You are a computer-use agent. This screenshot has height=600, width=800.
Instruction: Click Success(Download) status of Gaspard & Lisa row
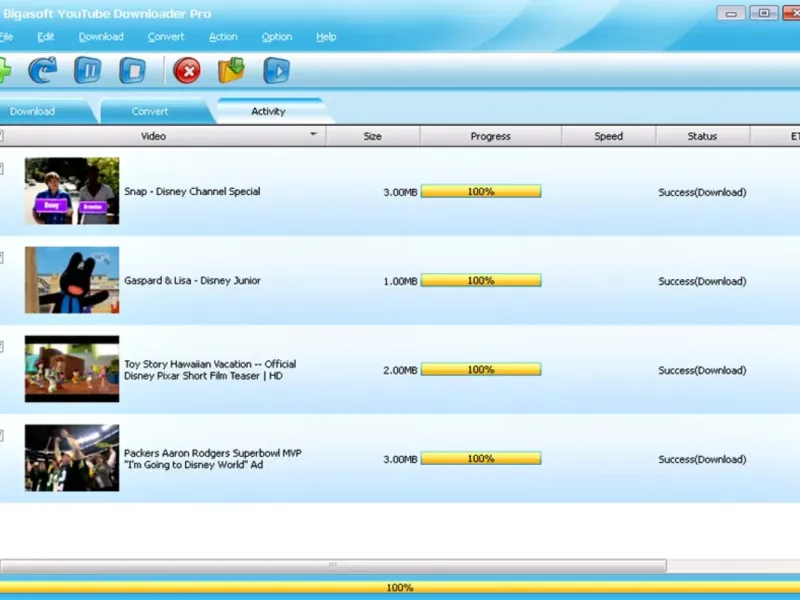point(702,281)
